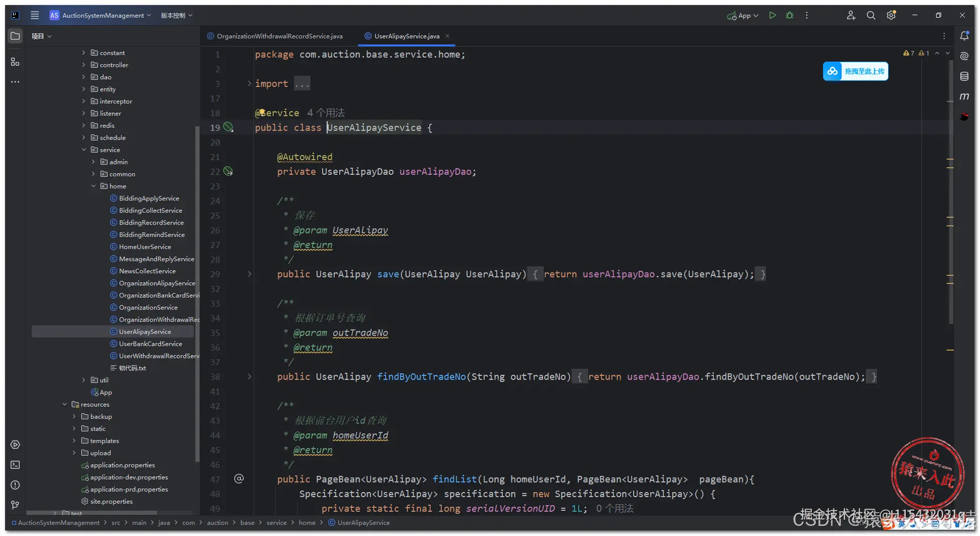Open the Services tool window

point(15,445)
